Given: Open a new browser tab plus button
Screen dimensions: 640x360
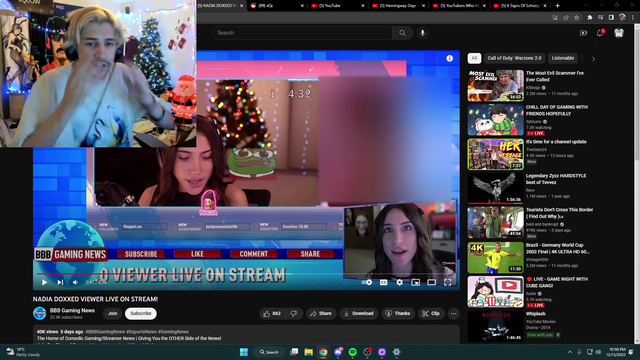Looking at the screenshot, I should pyautogui.click(x=557, y=6).
